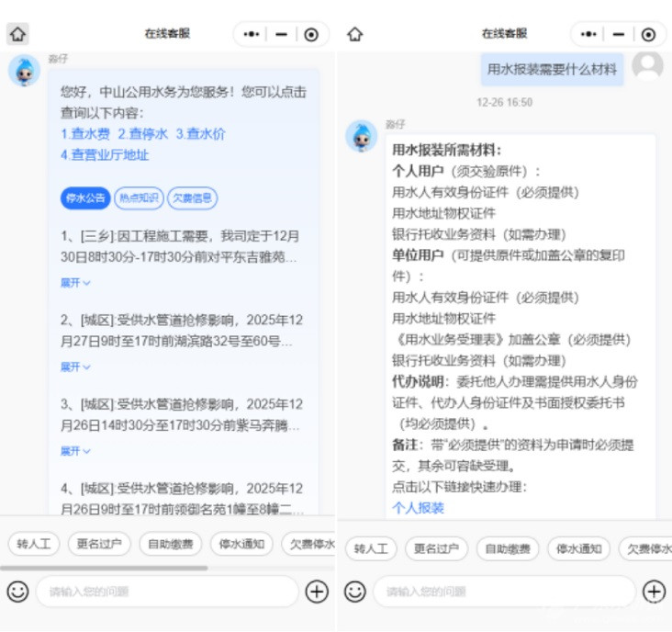This screenshot has height=632, width=672.
Task: Click the message input field in the left chat
Action: 165,592
